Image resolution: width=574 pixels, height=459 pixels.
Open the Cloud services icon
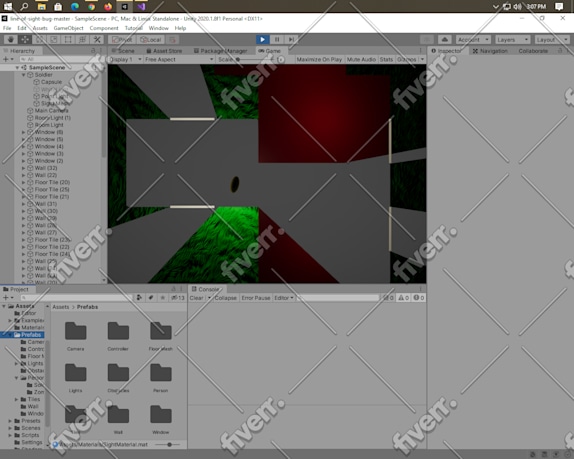point(444,40)
